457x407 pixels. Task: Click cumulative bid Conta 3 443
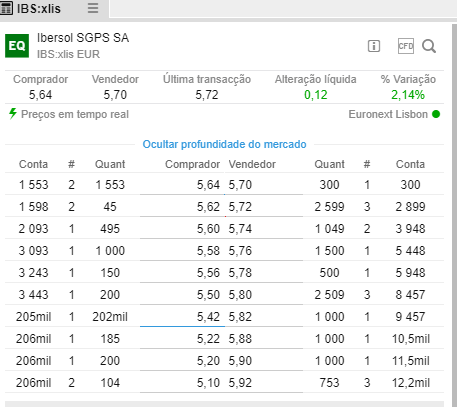click(x=33, y=295)
